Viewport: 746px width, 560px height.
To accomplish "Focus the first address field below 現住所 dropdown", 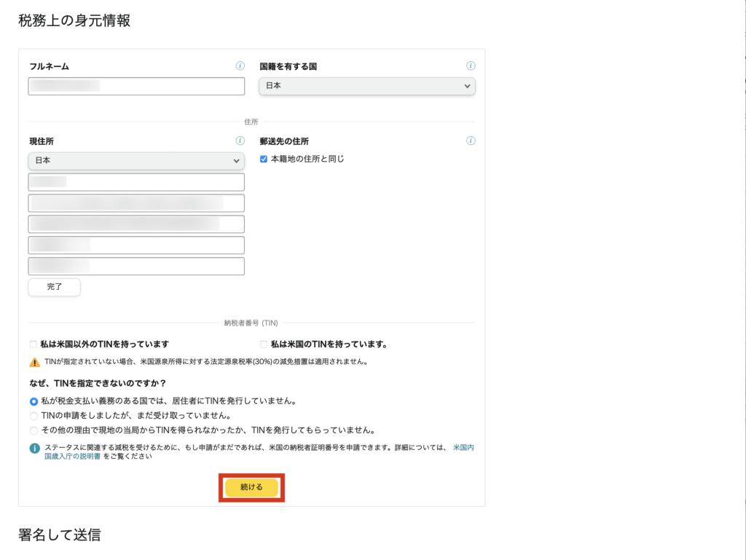I will [136, 182].
